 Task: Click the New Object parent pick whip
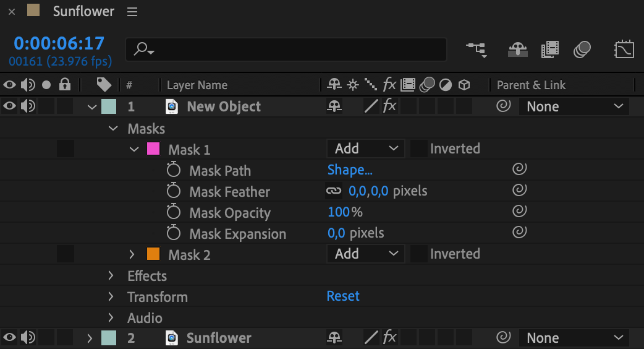pyautogui.click(x=503, y=106)
